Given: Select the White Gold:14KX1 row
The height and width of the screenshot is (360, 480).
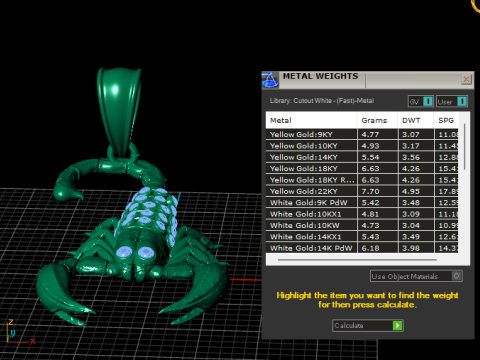Looking at the screenshot, I should click(x=362, y=236).
